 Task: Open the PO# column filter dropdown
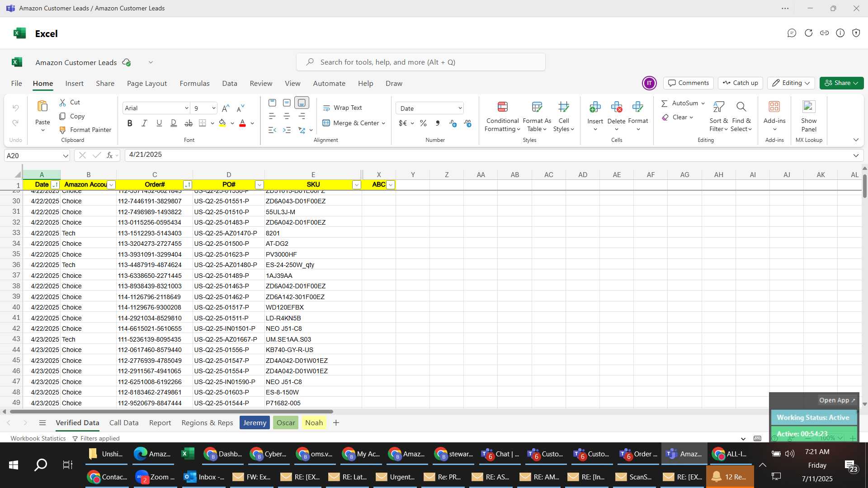259,185
